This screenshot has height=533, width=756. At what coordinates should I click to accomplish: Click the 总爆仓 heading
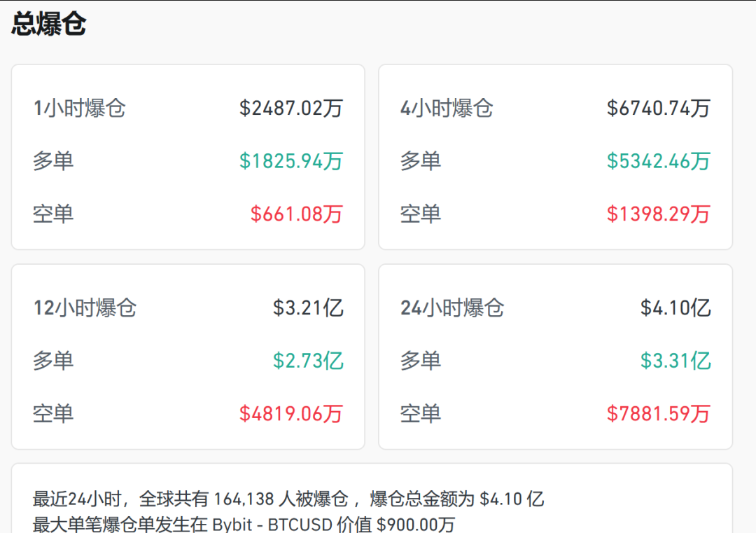49,24
